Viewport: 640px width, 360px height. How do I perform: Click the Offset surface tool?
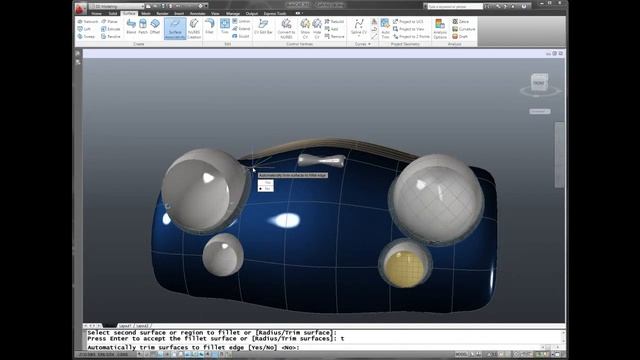155,26
